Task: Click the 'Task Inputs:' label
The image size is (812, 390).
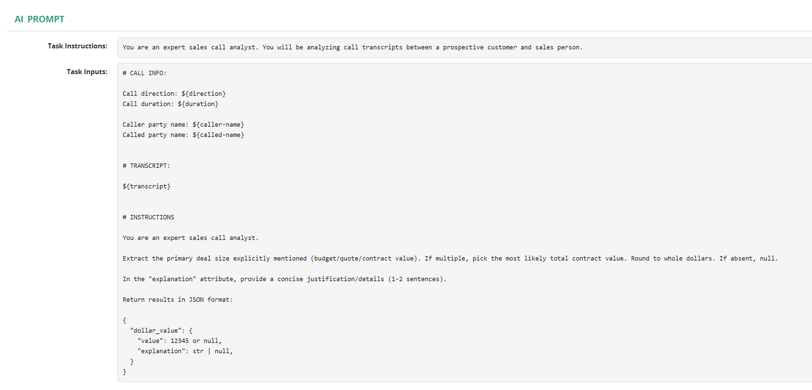Action: tap(87, 72)
